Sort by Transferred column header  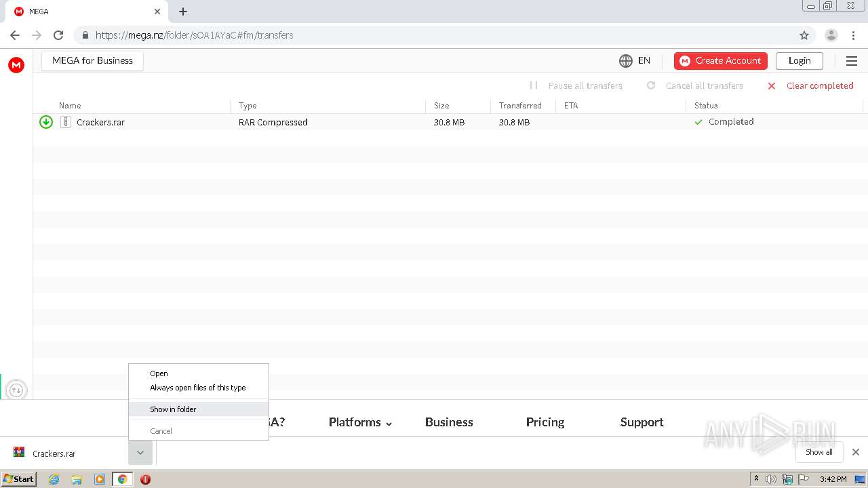(520, 106)
